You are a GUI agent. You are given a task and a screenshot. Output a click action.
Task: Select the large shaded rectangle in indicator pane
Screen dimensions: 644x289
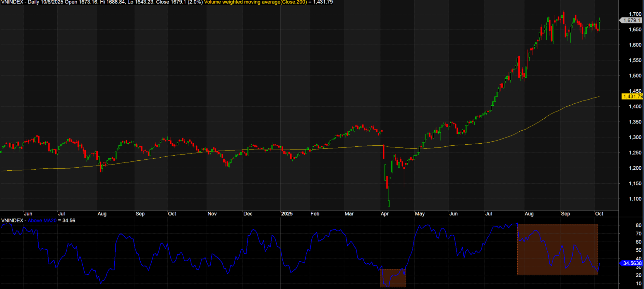coord(557,249)
